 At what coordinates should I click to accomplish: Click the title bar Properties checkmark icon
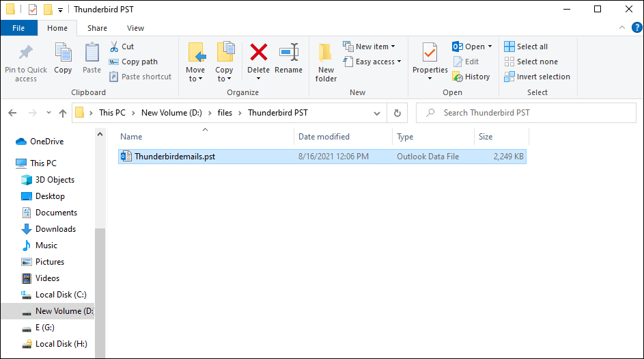[x=33, y=9]
